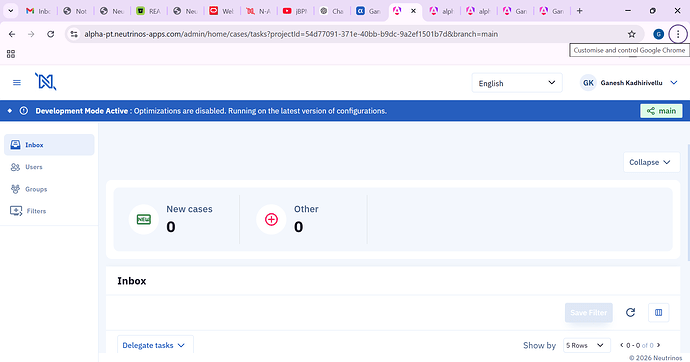Click the Development Mode info icon

(24, 111)
